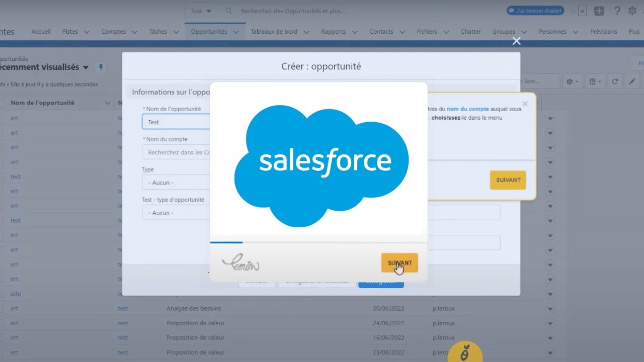Screen dimensions: 644x362
Task: Open the Rapports tab
Action: coord(333,32)
